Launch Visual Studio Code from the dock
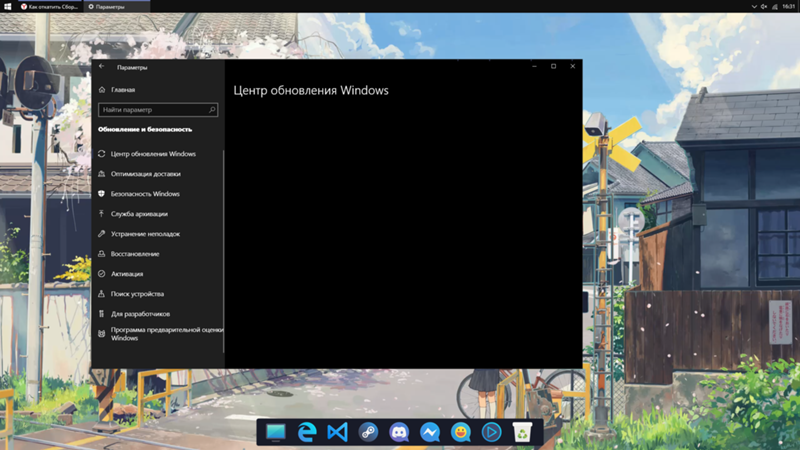Viewport: 800px width, 450px height. 337,432
